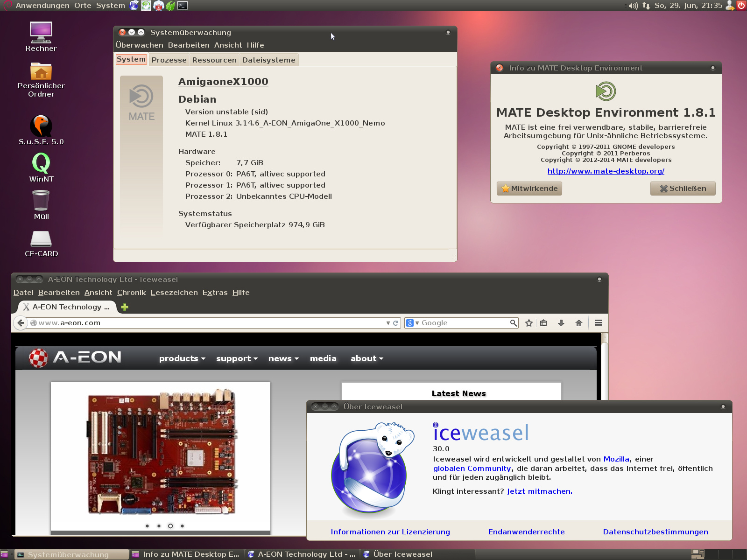Bookmark page with the star icon
Screen dimensions: 747x560
click(x=529, y=323)
